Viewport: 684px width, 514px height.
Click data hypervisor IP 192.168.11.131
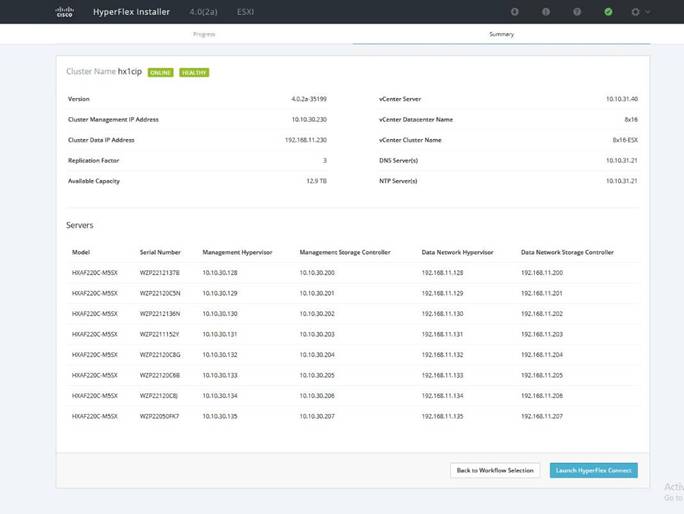442,334
